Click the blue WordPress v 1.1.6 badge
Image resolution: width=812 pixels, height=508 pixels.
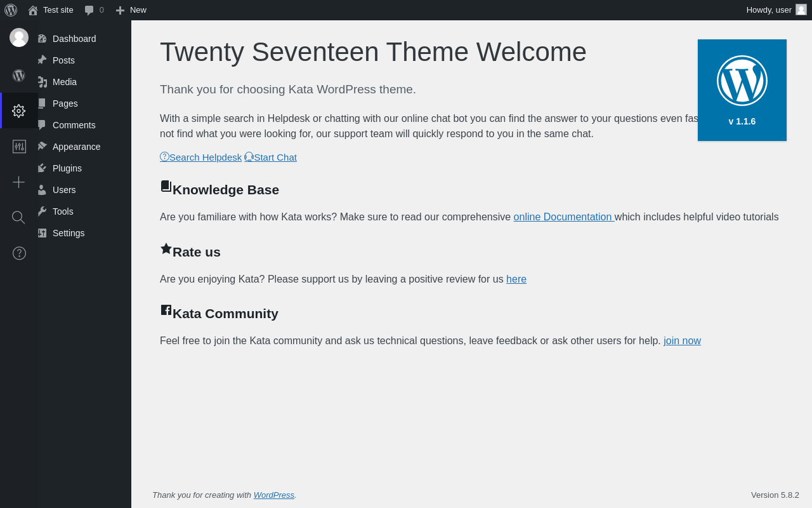742,90
